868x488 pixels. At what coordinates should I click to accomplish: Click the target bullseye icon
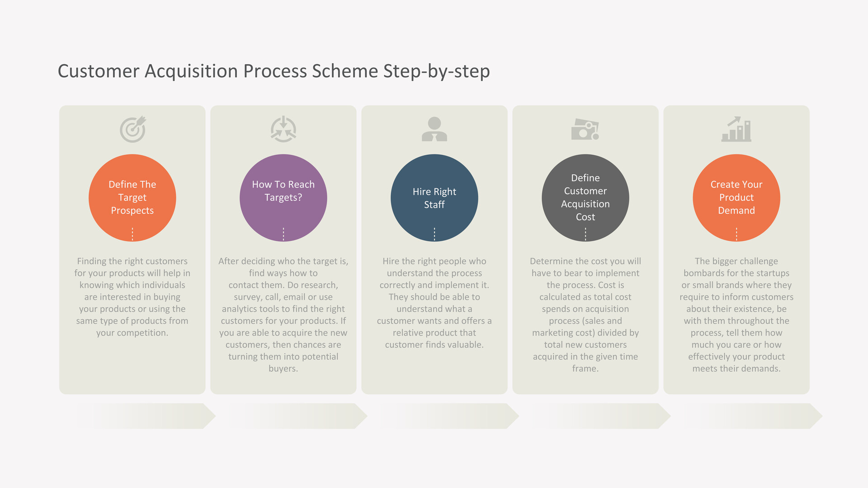click(133, 129)
